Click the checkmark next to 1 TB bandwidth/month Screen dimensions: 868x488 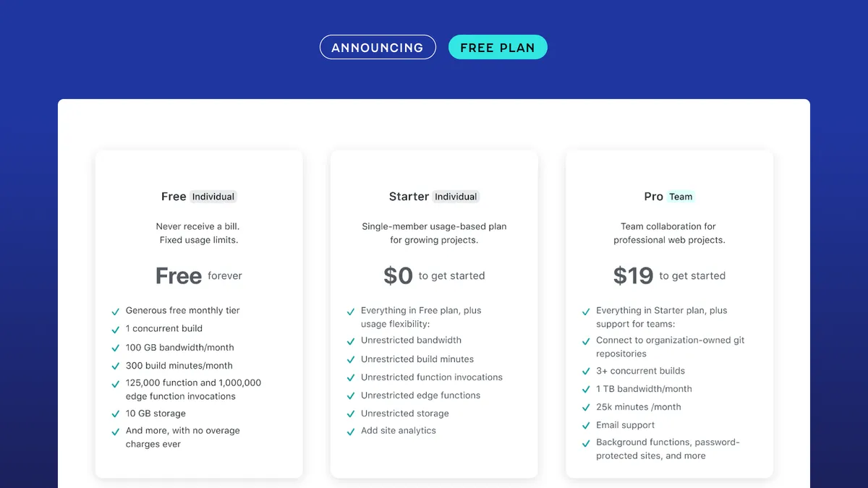coord(585,389)
